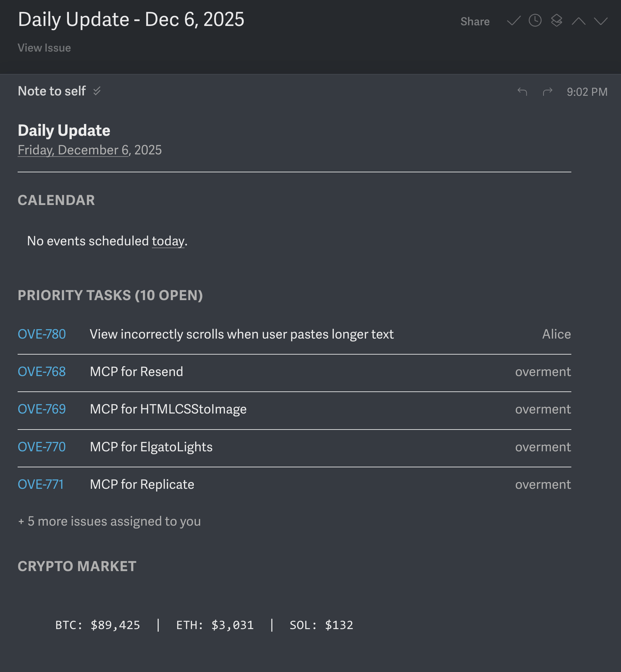Open issue OVE-769 link
621x672 pixels.
click(x=42, y=409)
